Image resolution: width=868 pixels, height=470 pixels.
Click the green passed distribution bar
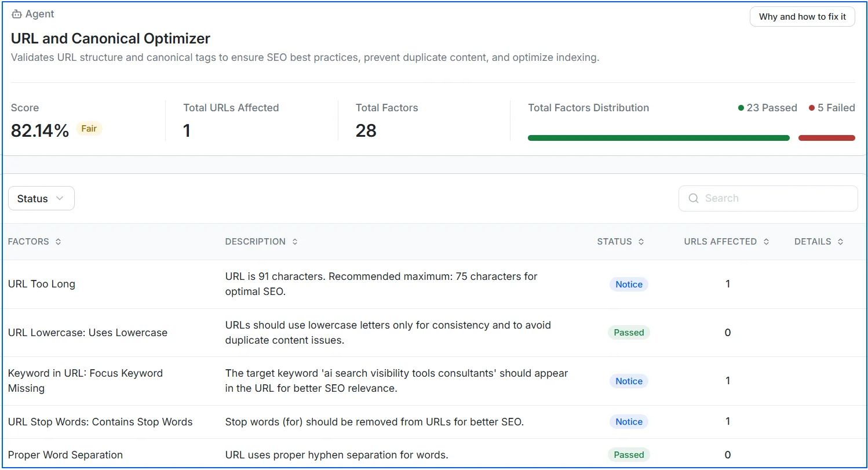tap(659, 138)
